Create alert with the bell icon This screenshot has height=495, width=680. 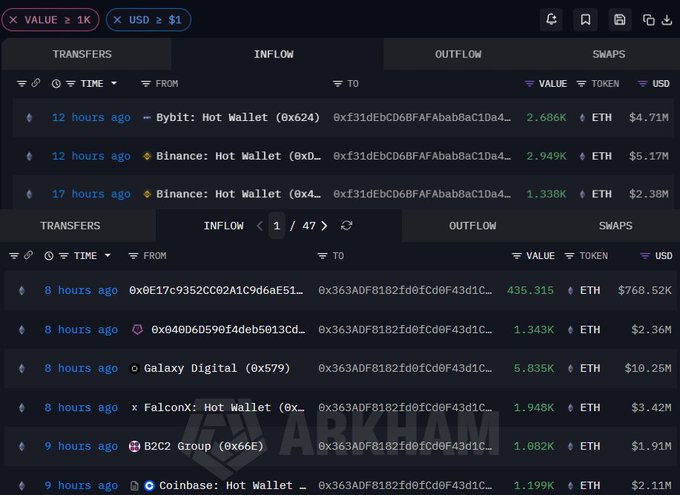coord(551,20)
